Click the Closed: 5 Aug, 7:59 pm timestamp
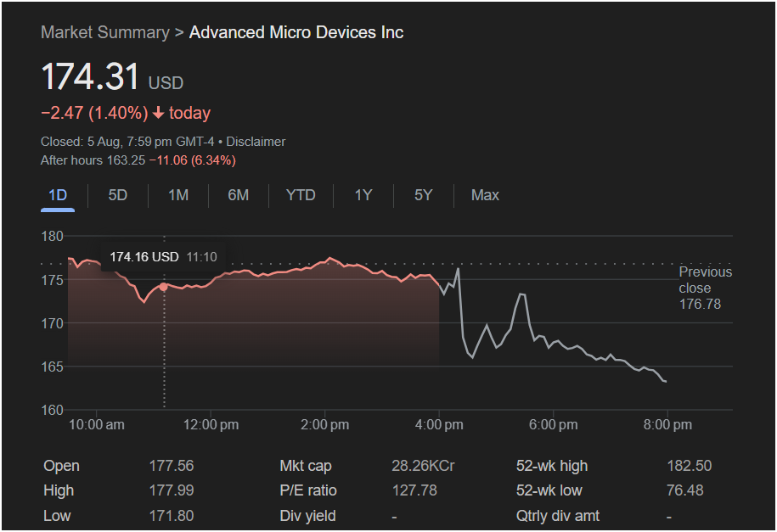Screen dimensions: 777x532 [127, 142]
